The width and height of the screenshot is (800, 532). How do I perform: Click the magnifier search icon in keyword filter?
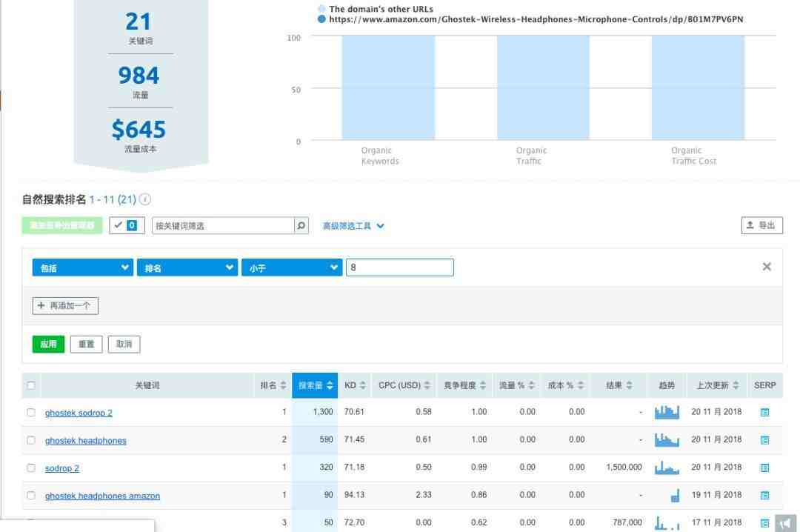point(301,225)
